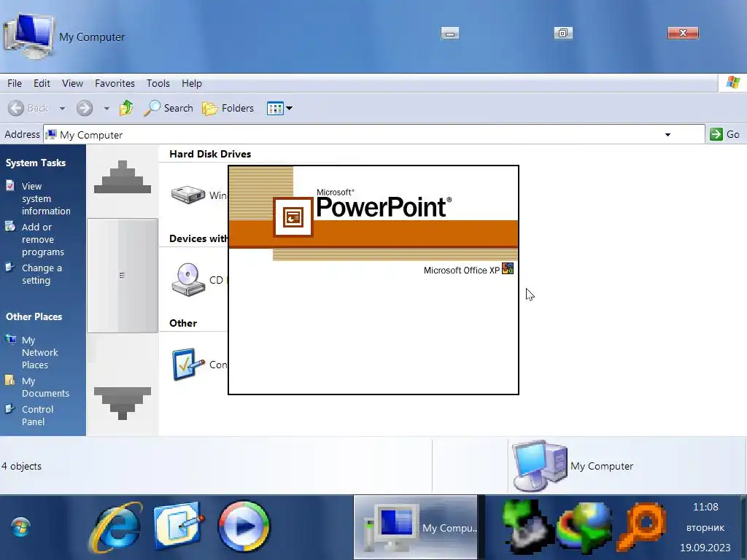Launch the notepad-with-pencil taskbar shortcut
The height and width of the screenshot is (560, 747).
point(179,526)
